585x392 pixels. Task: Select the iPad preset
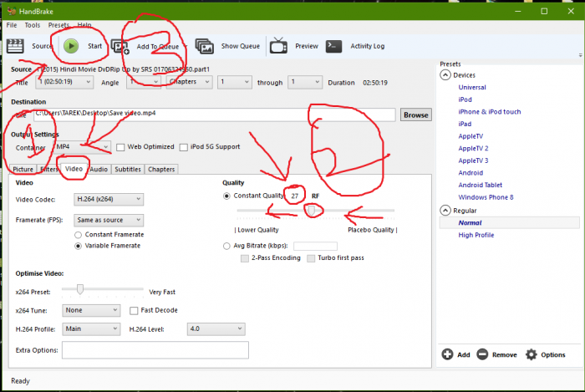(x=465, y=124)
